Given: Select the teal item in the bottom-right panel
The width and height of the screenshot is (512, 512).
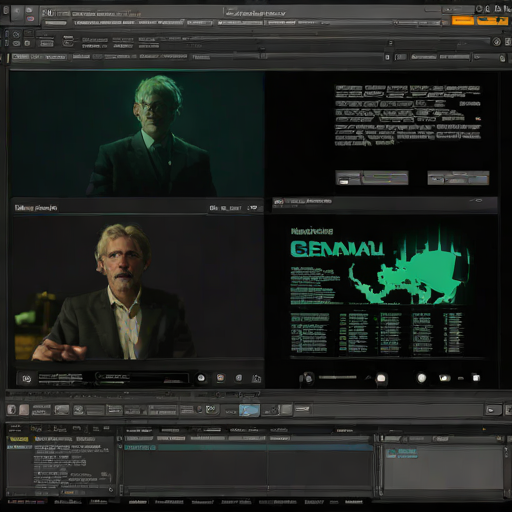Looking at the screenshot, I should pos(401,453).
